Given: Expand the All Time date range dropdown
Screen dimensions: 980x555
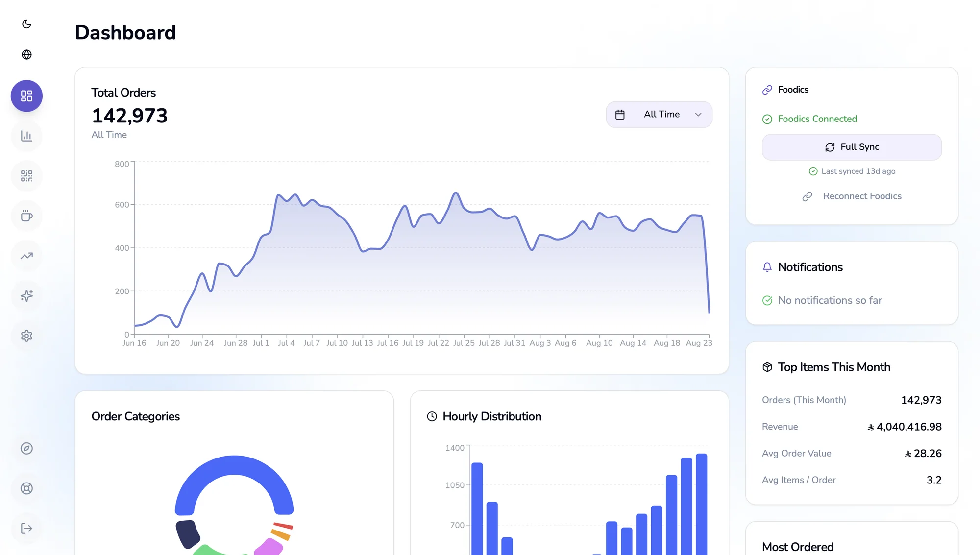Looking at the screenshot, I should [659, 115].
